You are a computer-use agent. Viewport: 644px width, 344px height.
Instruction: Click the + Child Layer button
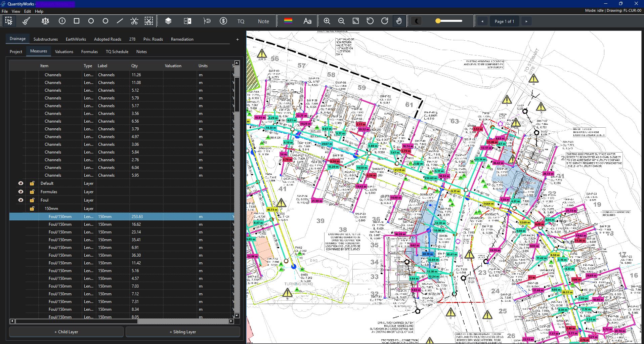[x=66, y=332]
